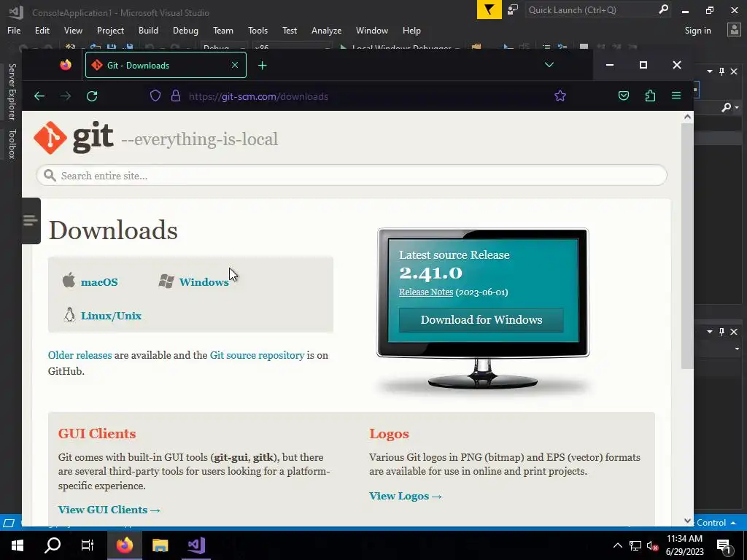Follow the Linux/Unix download link
The height and width of the screenshot is (560, 747).
(111, 316)
